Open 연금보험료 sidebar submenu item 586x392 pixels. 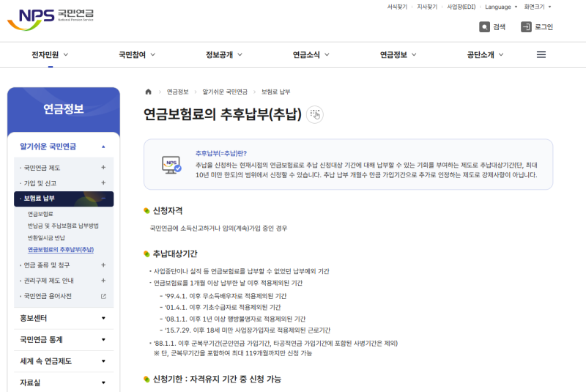[40, 214]
